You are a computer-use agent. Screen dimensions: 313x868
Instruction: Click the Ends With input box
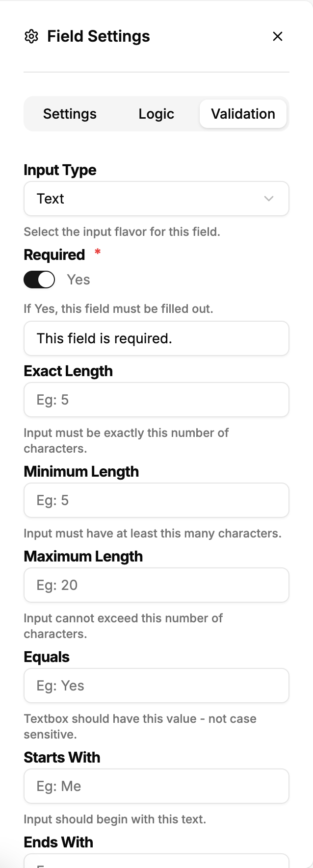(x=156, y=862)
